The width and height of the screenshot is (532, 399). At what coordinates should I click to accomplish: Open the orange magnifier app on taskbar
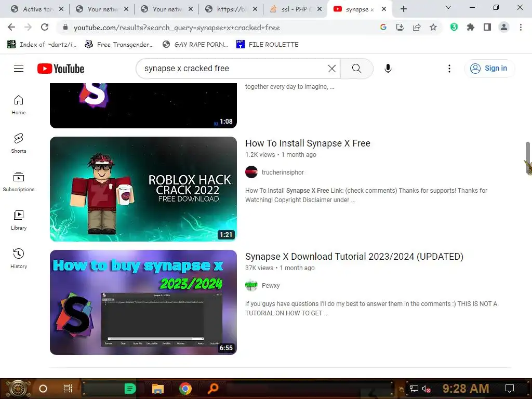(x=213, y=389)
